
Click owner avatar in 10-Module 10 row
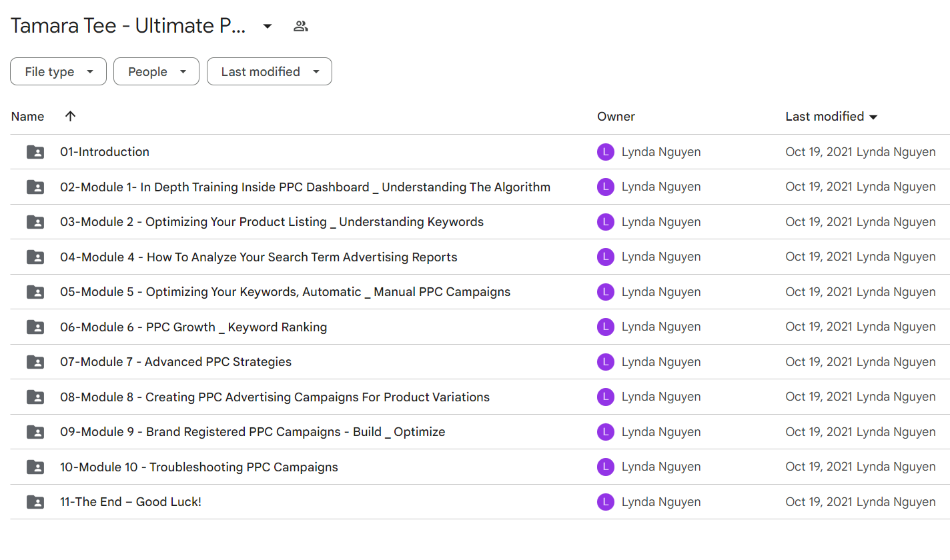[605, 467]
